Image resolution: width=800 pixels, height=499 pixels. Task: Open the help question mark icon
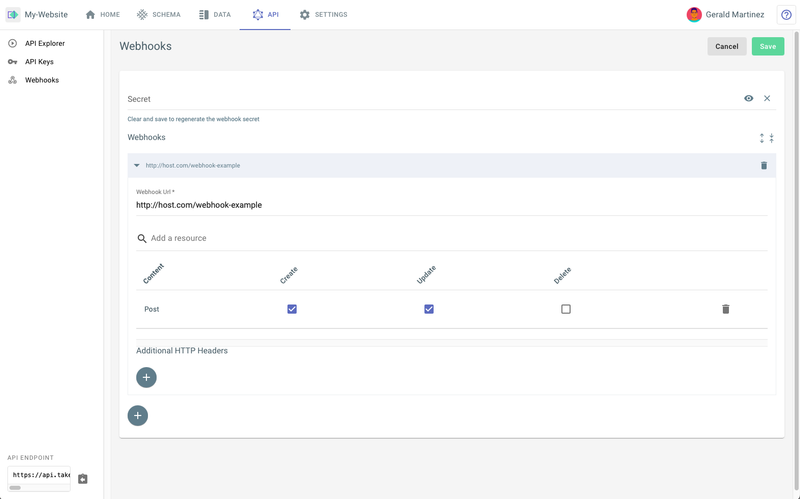(x=786, y=15)
